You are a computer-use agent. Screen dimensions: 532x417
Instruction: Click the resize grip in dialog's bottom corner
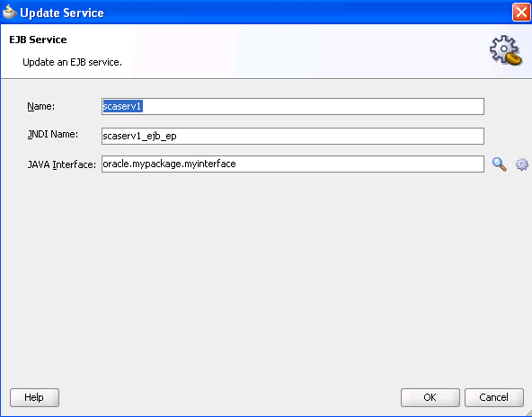(527, 412)
